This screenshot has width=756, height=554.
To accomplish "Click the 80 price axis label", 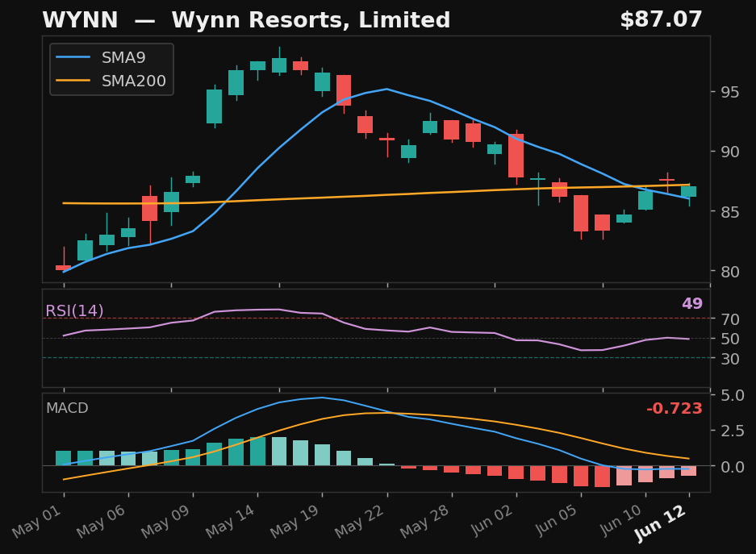I will click(x=730, y=272).
